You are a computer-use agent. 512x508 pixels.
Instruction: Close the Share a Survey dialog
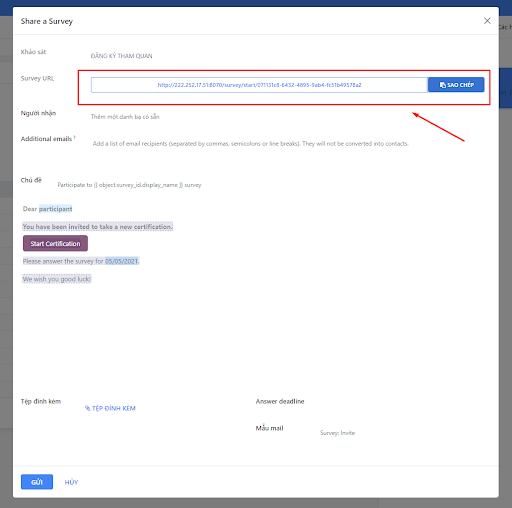pyautogui.click(x=487, y=21)
